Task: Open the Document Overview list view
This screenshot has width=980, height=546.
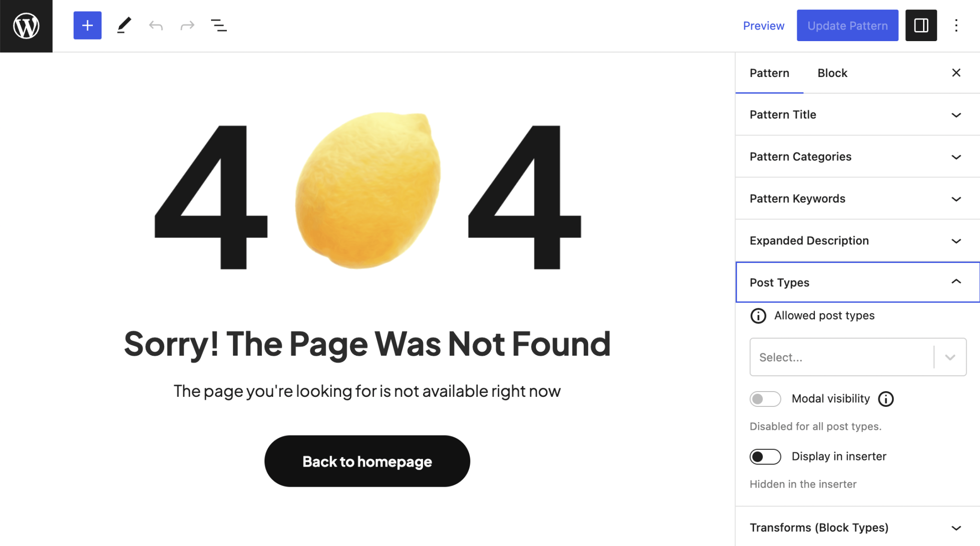Action: pyautogui.click(x=219, y=25)
